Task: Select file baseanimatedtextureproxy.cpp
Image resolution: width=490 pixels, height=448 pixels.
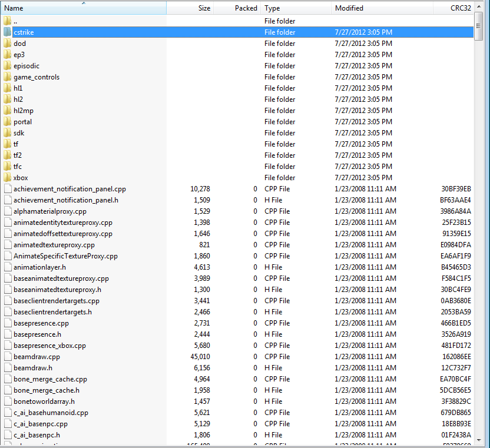Action: click(61, 278)
